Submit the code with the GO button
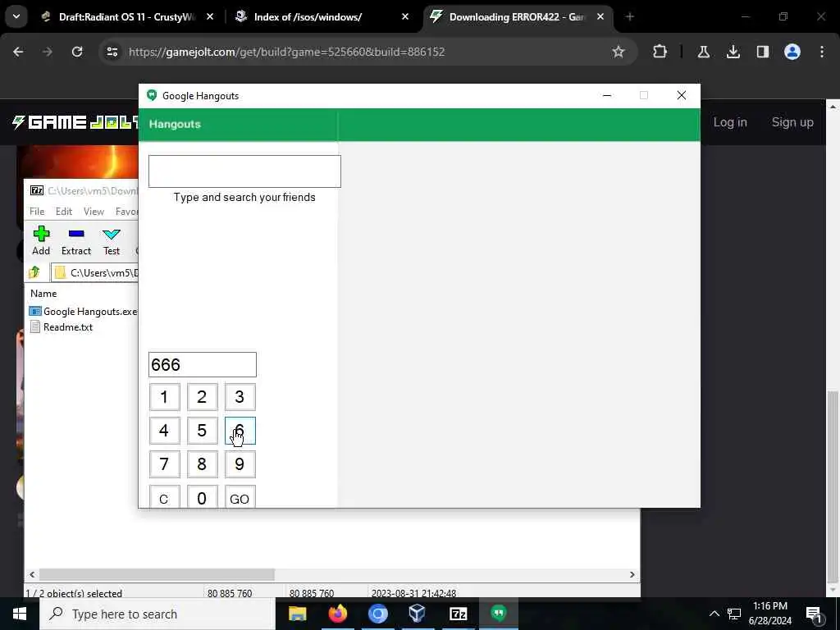 tap(240, 496)
